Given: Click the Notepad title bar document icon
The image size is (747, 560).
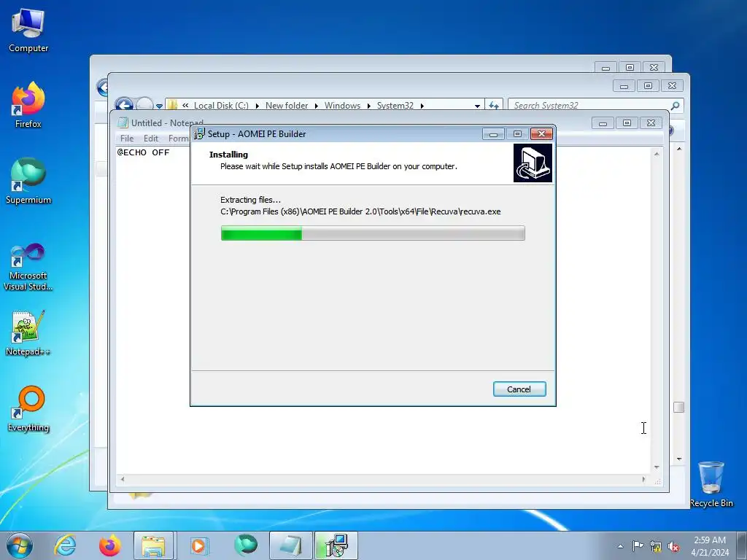Looking at the screenshot, I should (123, 122).
